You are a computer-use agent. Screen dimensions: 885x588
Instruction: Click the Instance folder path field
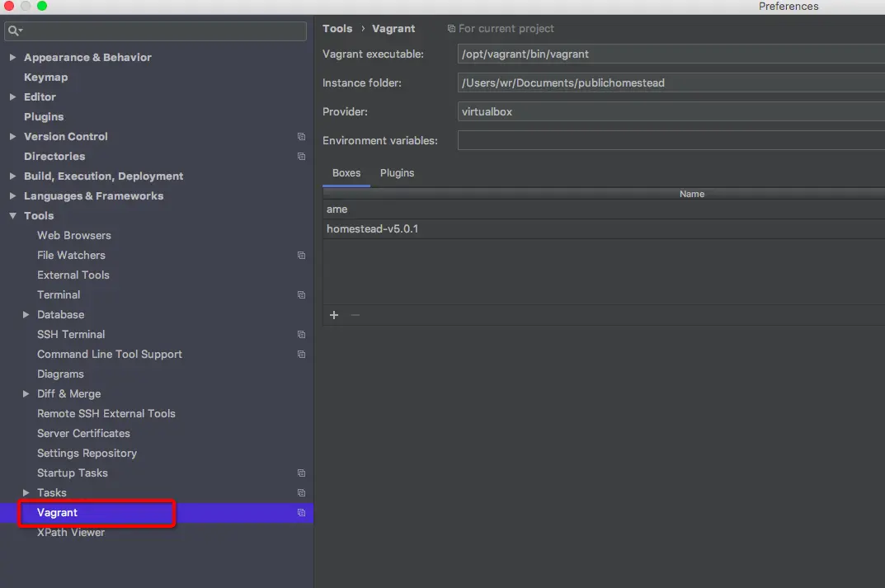tap(671, 82)
